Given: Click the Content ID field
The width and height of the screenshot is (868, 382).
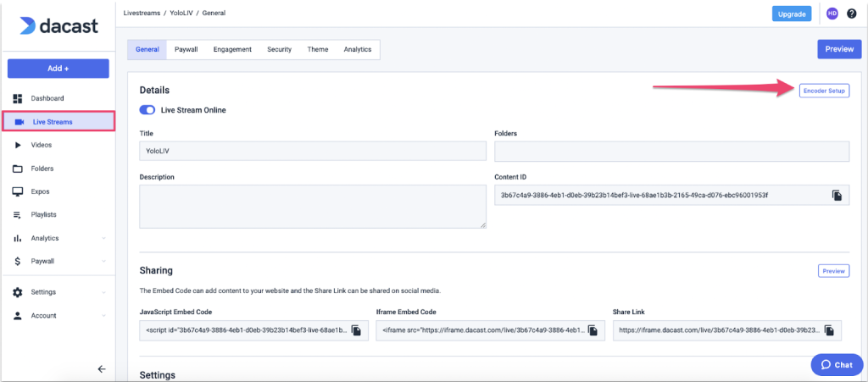Looking at the screenshot, I should click(672, 195).
